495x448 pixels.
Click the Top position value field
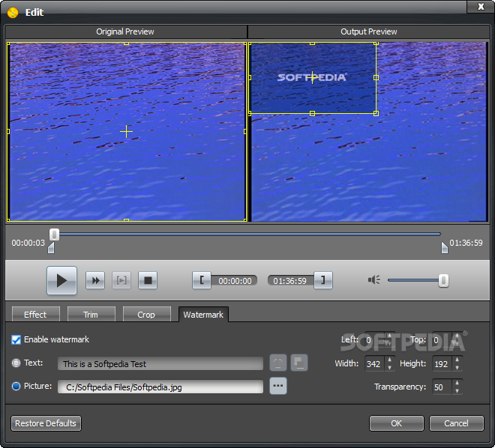point(442,340)
